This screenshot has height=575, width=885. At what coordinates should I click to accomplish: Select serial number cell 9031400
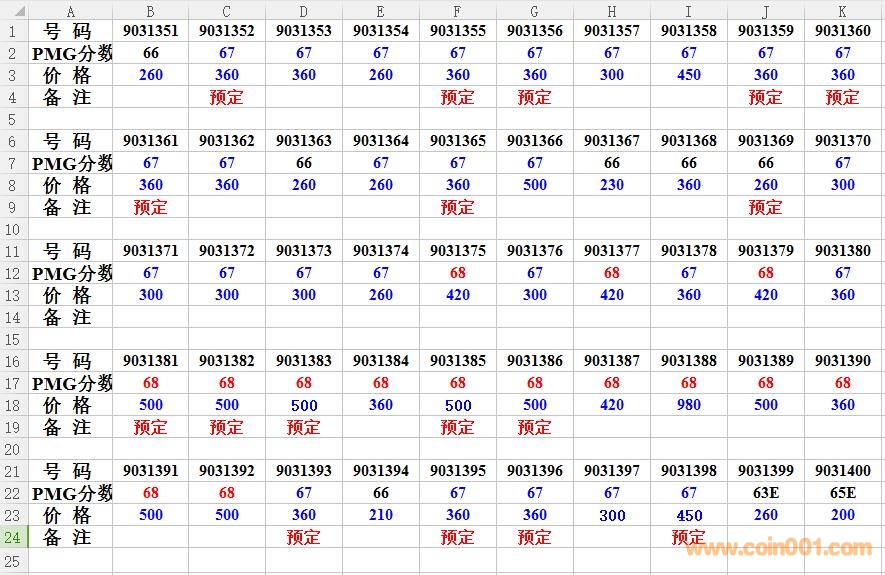(x=842, y=471)
